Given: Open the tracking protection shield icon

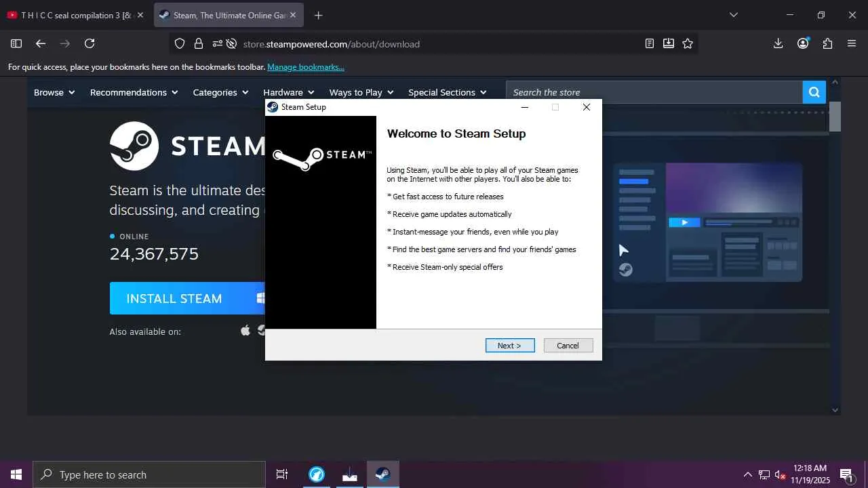Looking at the screenshot, I should [180, 43].
